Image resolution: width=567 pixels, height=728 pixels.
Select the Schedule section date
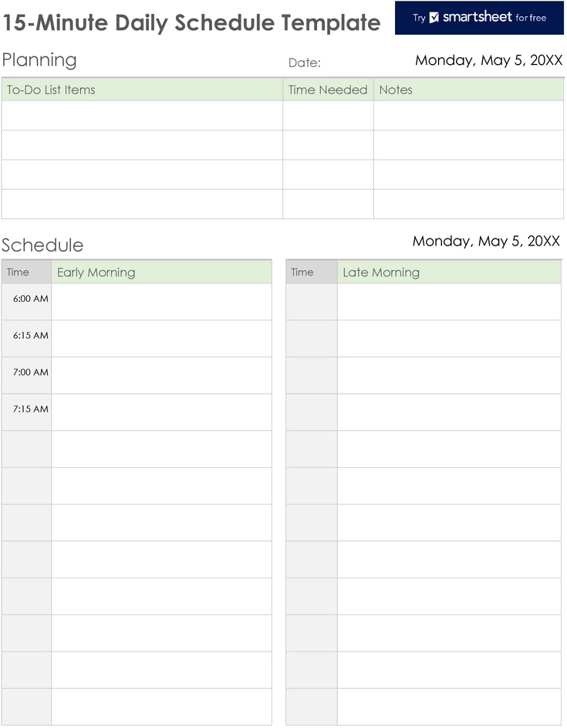(486, 242)
